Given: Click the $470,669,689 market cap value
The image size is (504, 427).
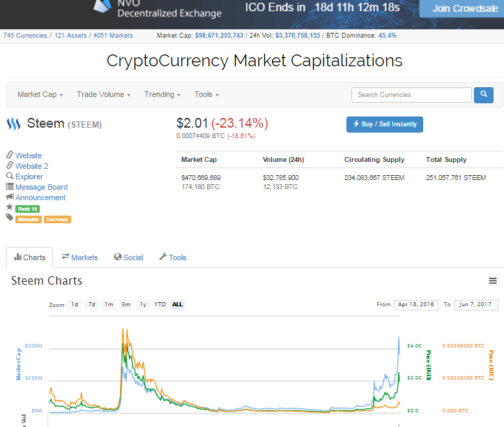Looking at the screenshot, I should pyautogui.click(x=201, y=178).
